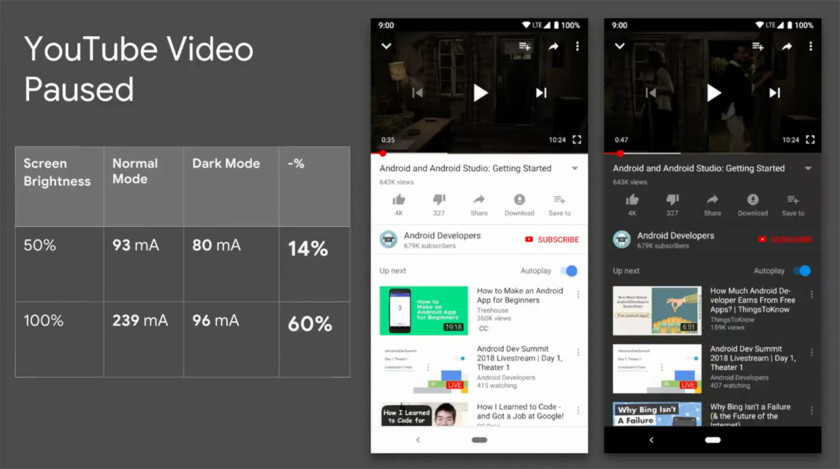This screenshot has height=469, width=840.
Task: Enter fullscreen in the light mode player
Action: [577, 140]
